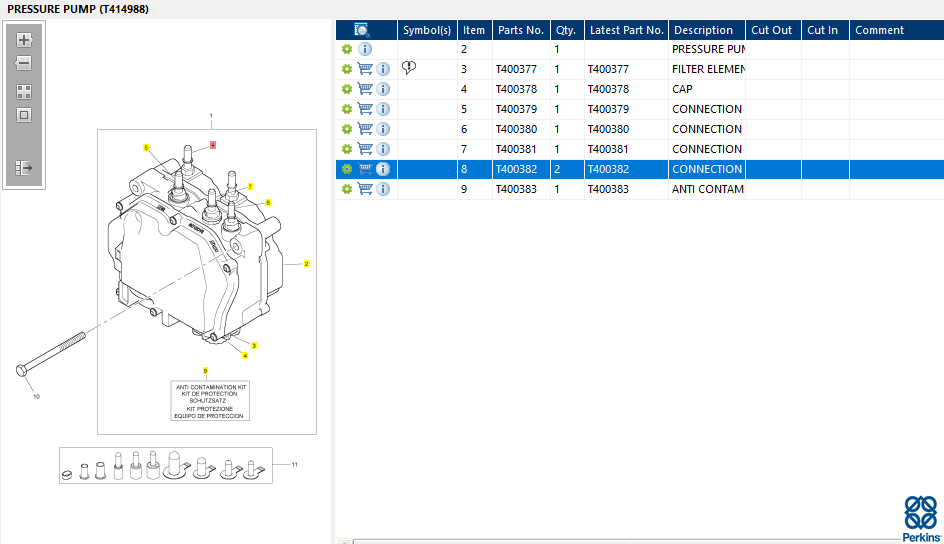The width and height of the screenshot is (944, 544).
Task: Click the four-squares grid view icon
Action: click(x=24, y=92)
